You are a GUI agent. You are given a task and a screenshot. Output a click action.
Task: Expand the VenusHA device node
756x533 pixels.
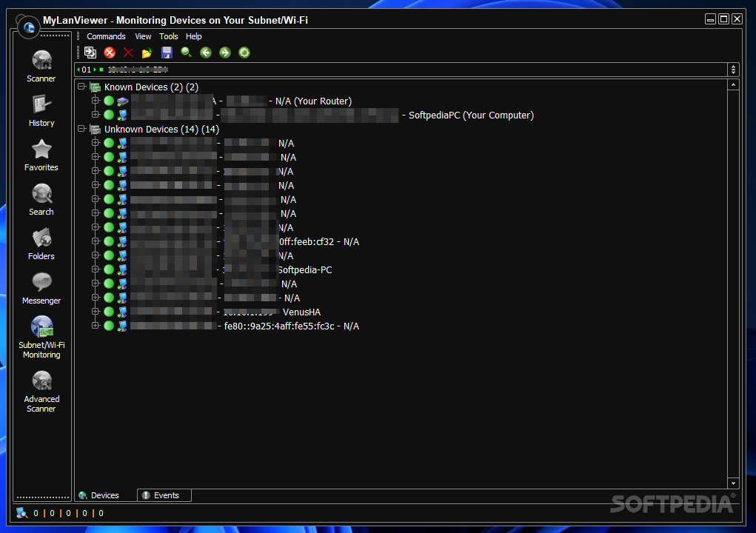[x=96, y=312]
